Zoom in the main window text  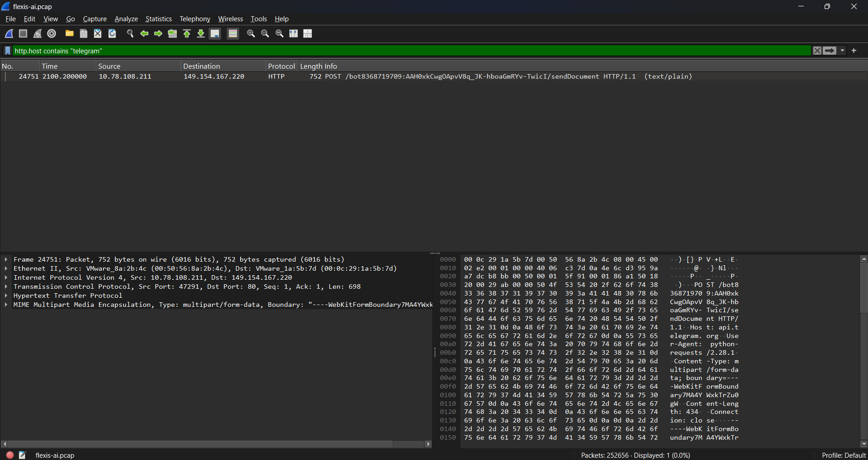[x=251, y=33]
